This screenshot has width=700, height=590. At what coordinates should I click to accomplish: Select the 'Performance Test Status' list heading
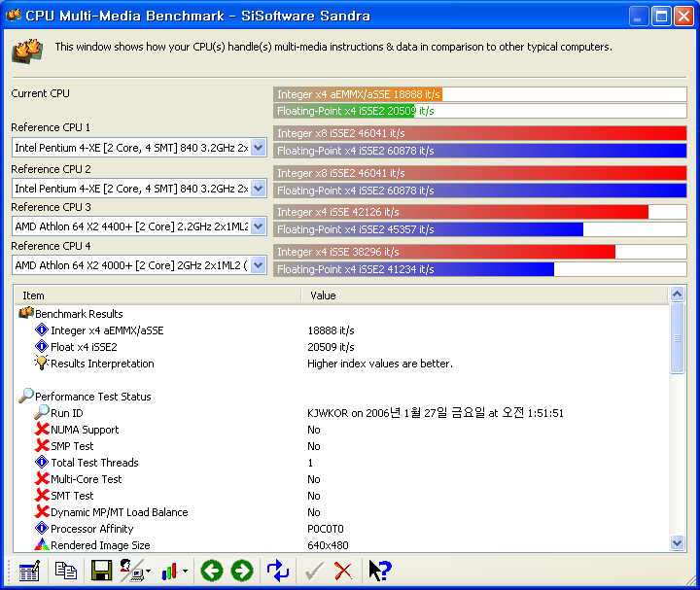pos(93,397)
